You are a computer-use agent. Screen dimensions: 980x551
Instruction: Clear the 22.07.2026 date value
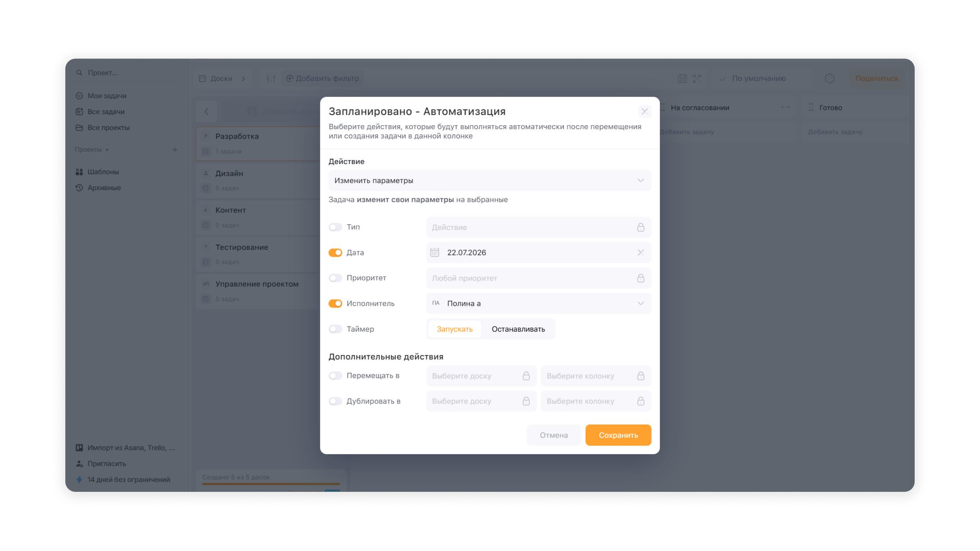641,252
